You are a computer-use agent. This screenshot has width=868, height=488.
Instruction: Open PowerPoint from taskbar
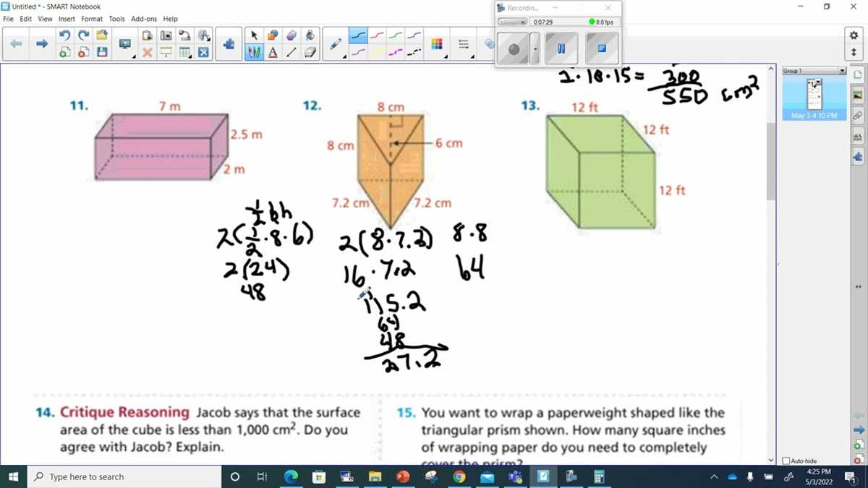403,476
